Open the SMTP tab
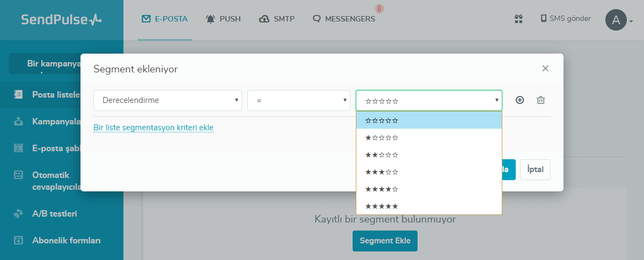644x260 pixels. [276, 19]
